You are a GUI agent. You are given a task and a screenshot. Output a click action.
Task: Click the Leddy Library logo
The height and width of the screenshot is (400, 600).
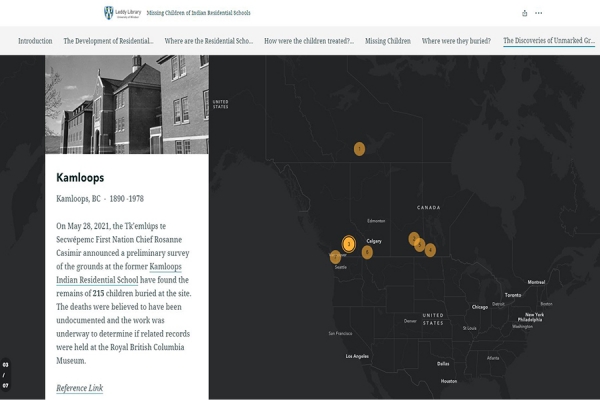click(121, 13)
